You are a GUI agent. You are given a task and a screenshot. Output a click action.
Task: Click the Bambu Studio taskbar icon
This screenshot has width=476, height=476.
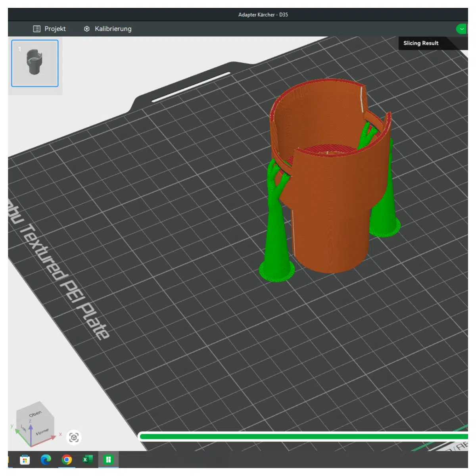(108, 460)
